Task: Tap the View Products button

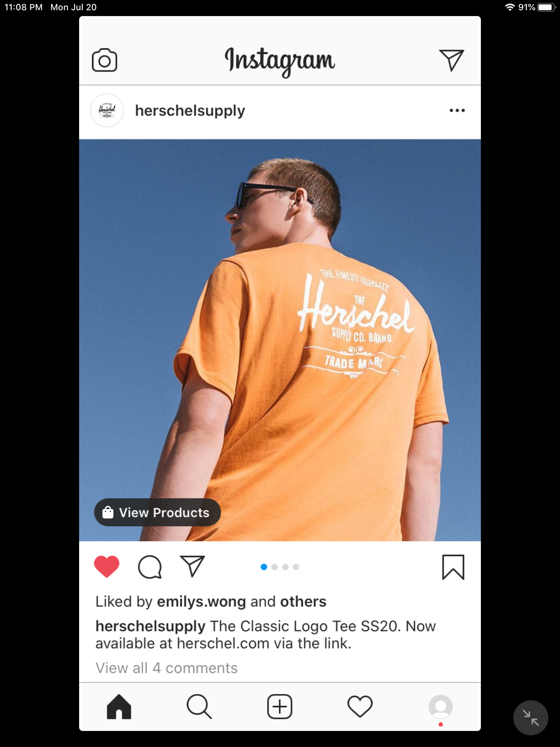Action: 157,512
